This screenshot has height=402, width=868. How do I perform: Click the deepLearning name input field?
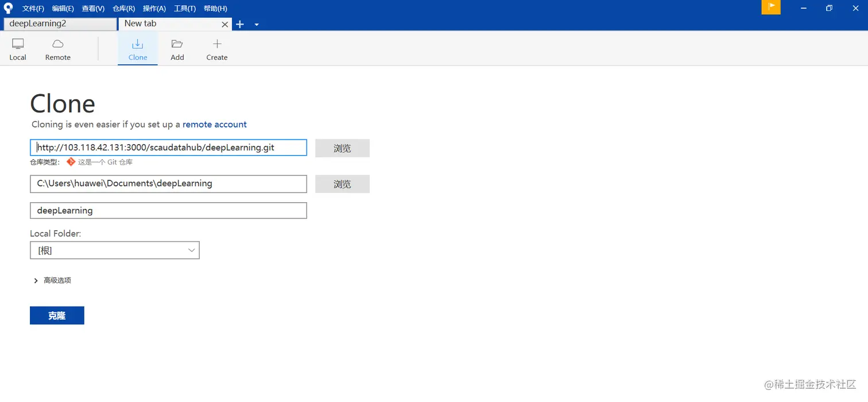168,210
